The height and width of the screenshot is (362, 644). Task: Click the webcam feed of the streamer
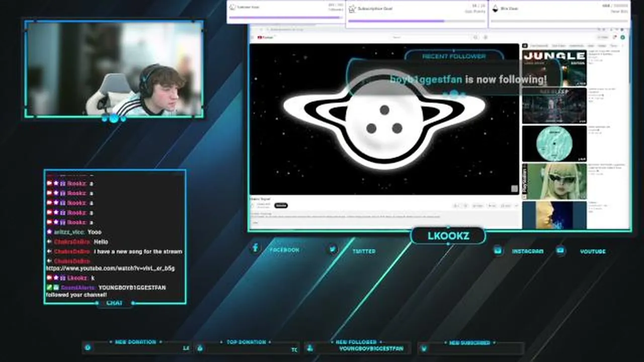[x=114, y=69]
